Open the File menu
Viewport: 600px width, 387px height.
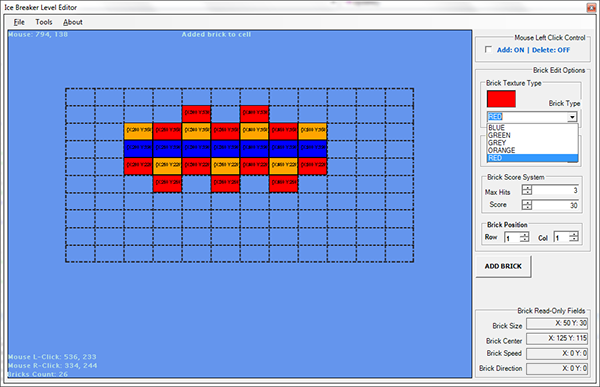tap(19, 22)
